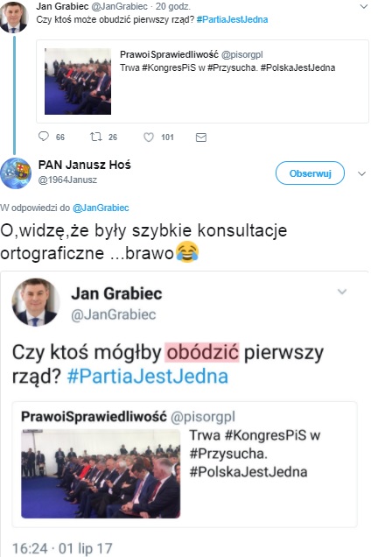Retweet using the retweet arrows icon
This screenshot has width=392, height=557.
[95, 137]
